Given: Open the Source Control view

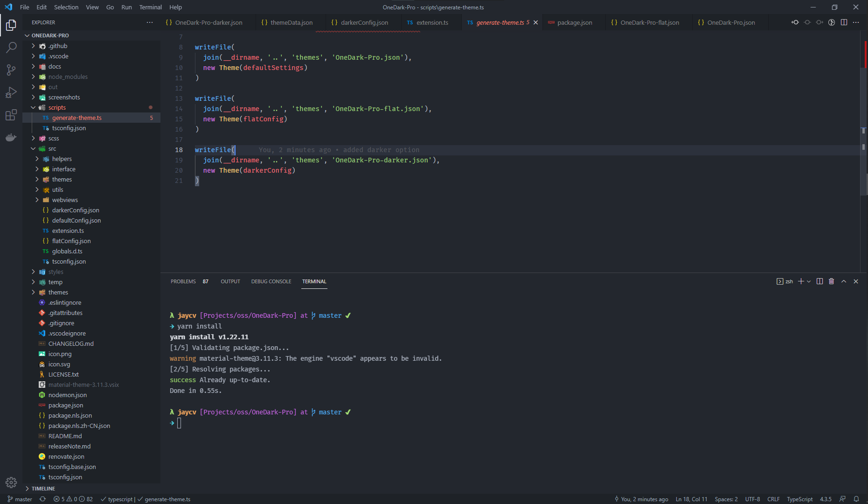Looking at the screenshot, I should click(11, 70).
